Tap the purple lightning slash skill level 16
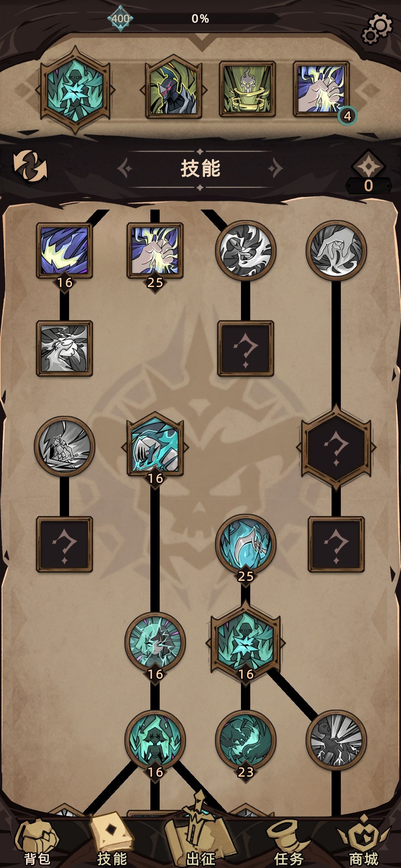The height and width of the screenshot is (868, 401). (x=64, y=251)
